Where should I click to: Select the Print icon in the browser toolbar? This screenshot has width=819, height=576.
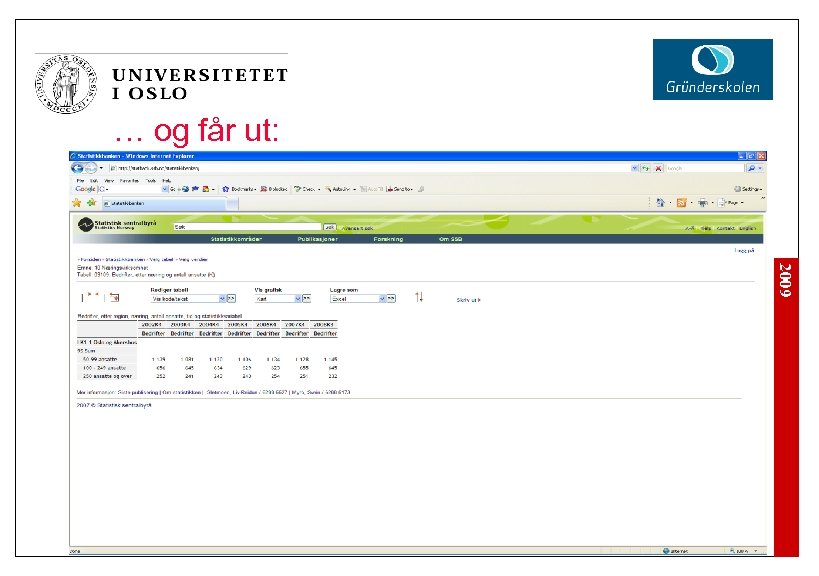click(701, 200)
